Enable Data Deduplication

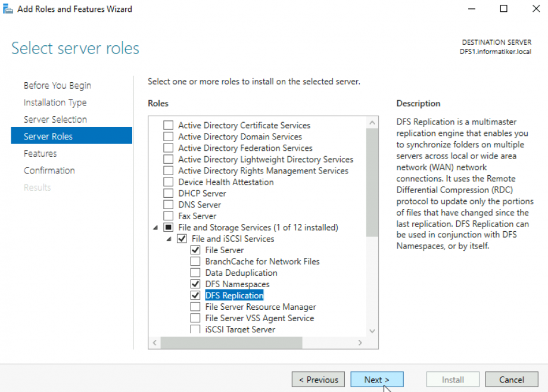click(195, 272)
